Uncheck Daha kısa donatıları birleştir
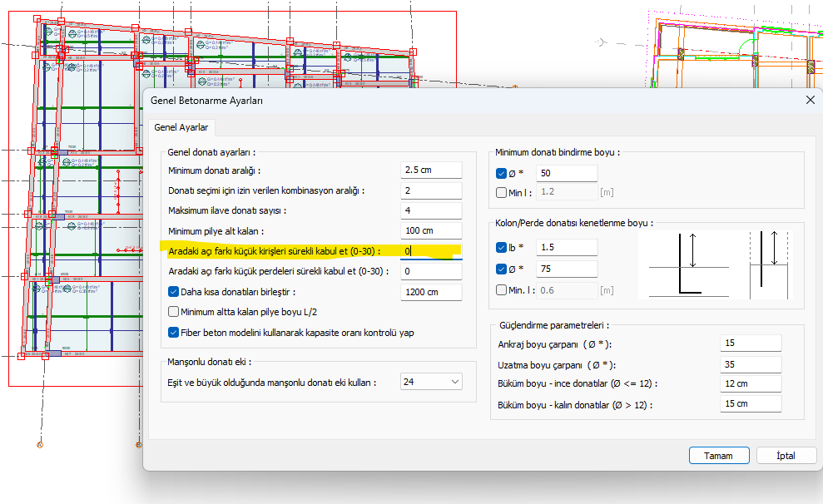The image size is (823, 504). tap(174, 292)
